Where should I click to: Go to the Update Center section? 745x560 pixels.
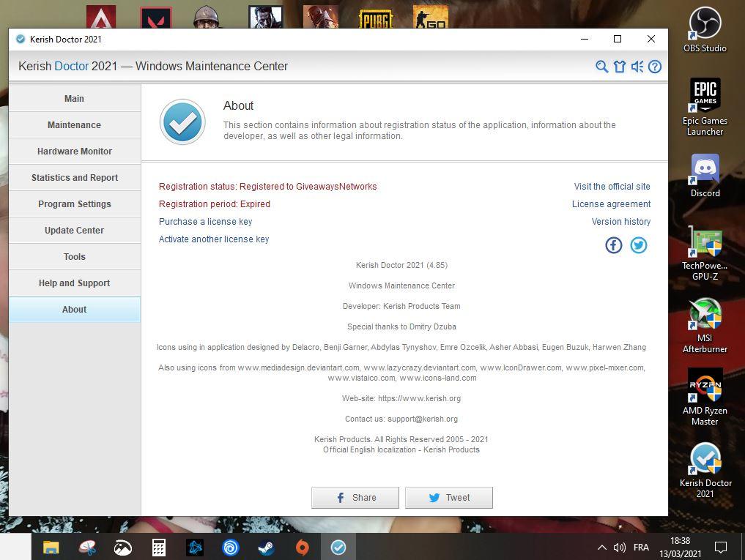[75, 231]
